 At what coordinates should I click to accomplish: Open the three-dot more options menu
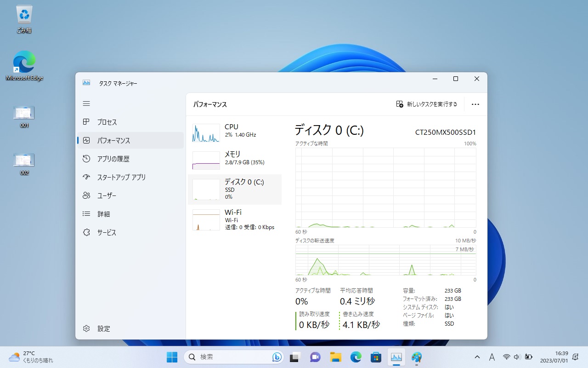point(475,104)
